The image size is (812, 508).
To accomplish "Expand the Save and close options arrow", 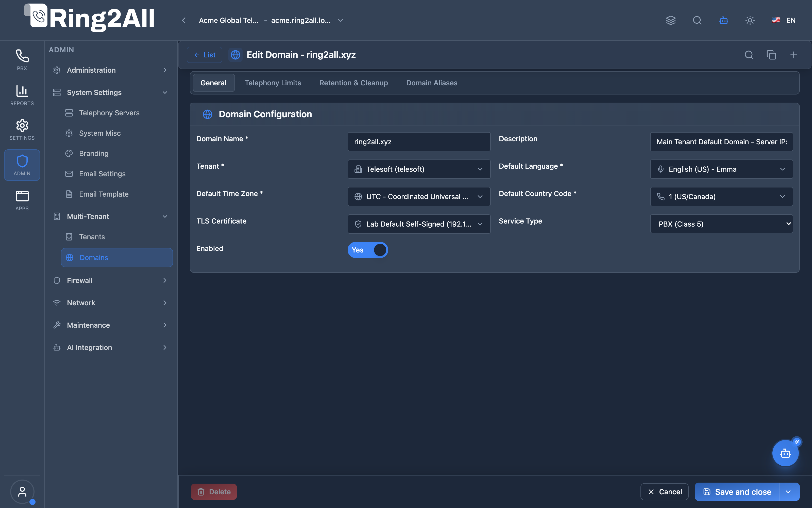I will (x=788, y=492).
